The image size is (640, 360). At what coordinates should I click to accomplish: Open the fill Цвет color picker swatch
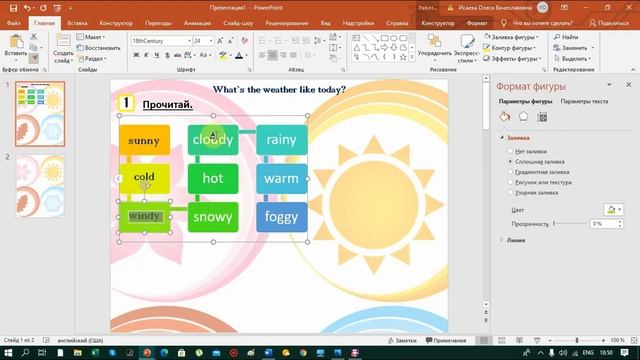click(613, 210)
